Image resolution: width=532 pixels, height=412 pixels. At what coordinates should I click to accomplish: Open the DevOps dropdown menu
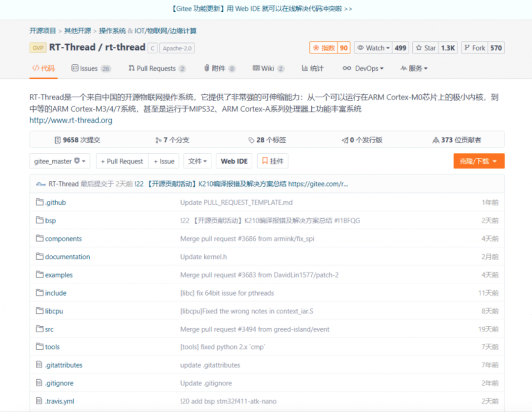tap(363, 69)
